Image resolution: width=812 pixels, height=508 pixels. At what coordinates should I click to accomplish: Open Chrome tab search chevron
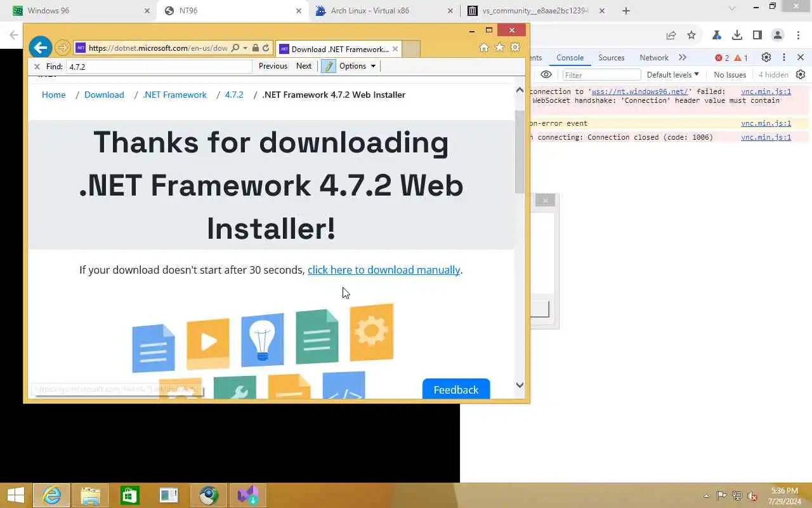click(x=732, y=8)
